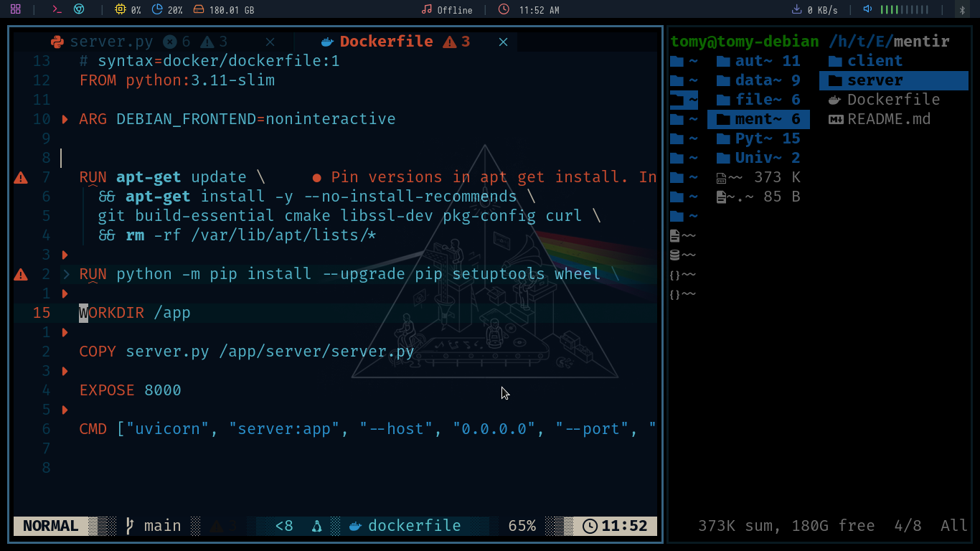
Task: Toggle fold marker directly above WORKDIR line
Action: (65, 293)
